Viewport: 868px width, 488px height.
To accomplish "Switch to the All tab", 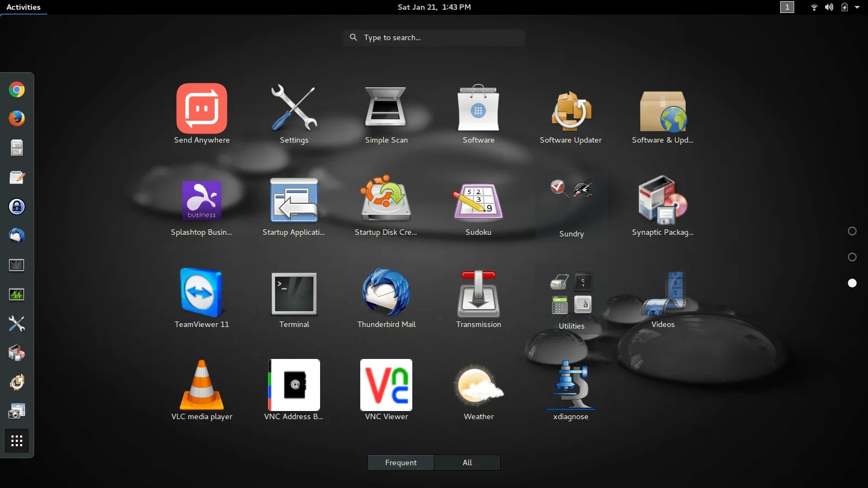I will pyautogui.click(x=467, y=463).
